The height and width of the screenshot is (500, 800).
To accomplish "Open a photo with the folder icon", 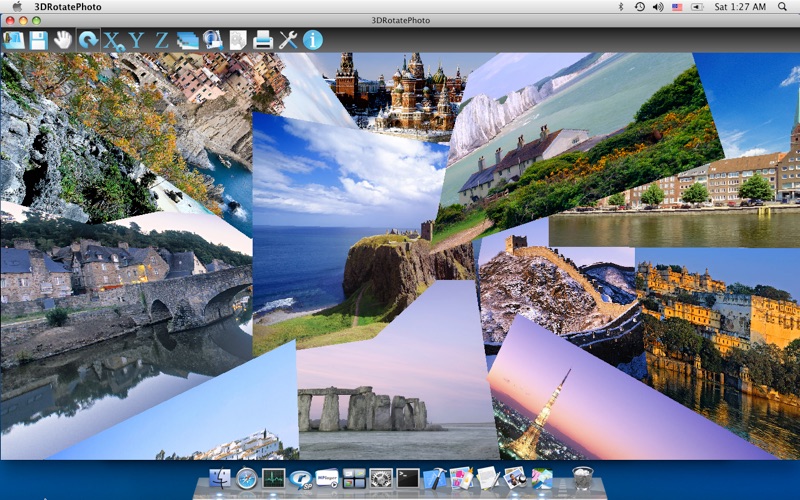I will pyautogui.click(x=14, y=40).
